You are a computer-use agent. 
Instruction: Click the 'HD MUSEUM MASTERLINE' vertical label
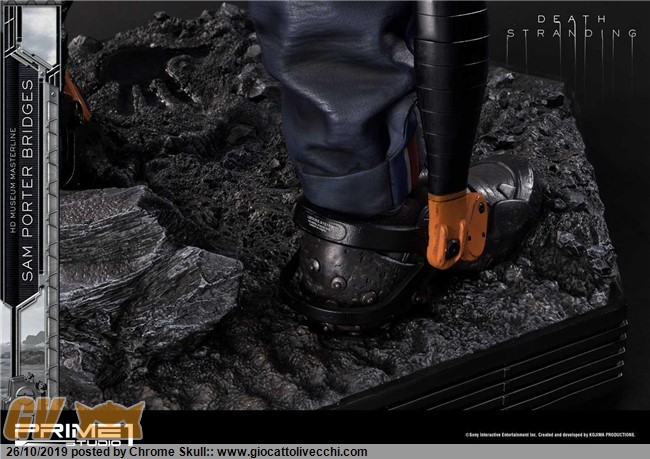(x=13, y=180)
